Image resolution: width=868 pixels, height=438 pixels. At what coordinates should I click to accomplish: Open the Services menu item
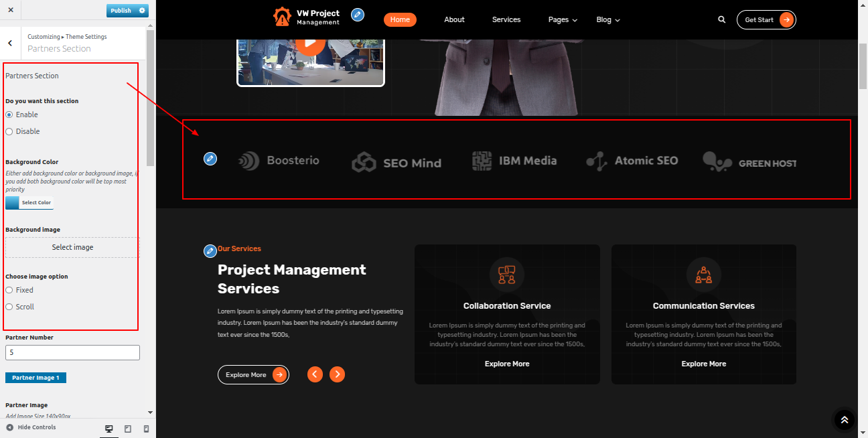[x=506, y=20]
